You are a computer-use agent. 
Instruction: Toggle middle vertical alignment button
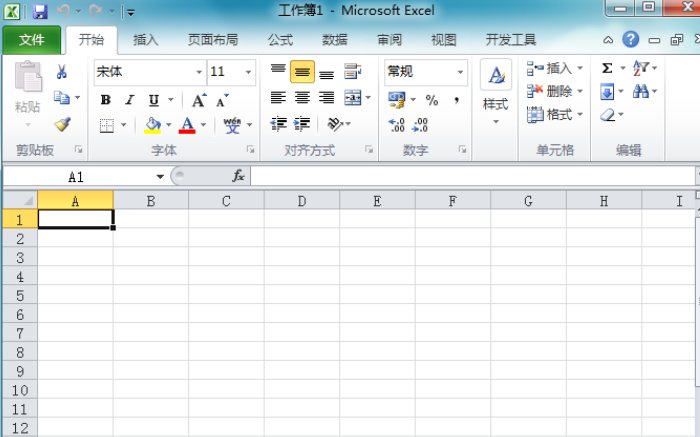(x=302, y=72)
